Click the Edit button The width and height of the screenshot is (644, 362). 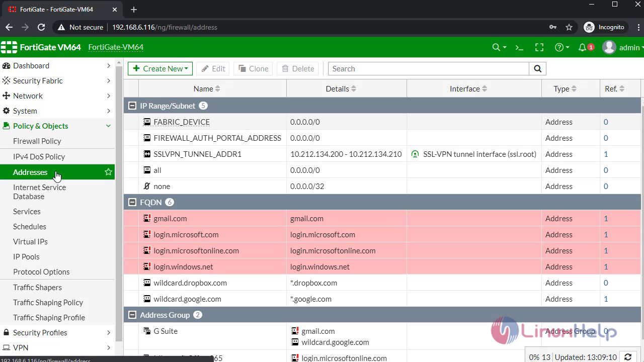tap(213, 69)
